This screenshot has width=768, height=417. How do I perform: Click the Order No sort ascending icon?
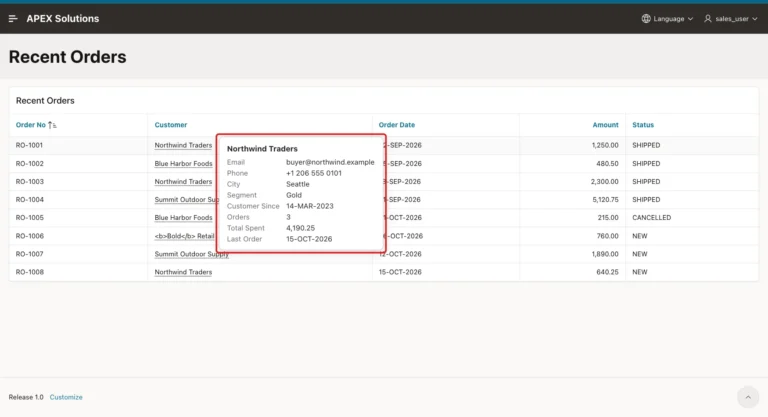(x=52, y=125)
